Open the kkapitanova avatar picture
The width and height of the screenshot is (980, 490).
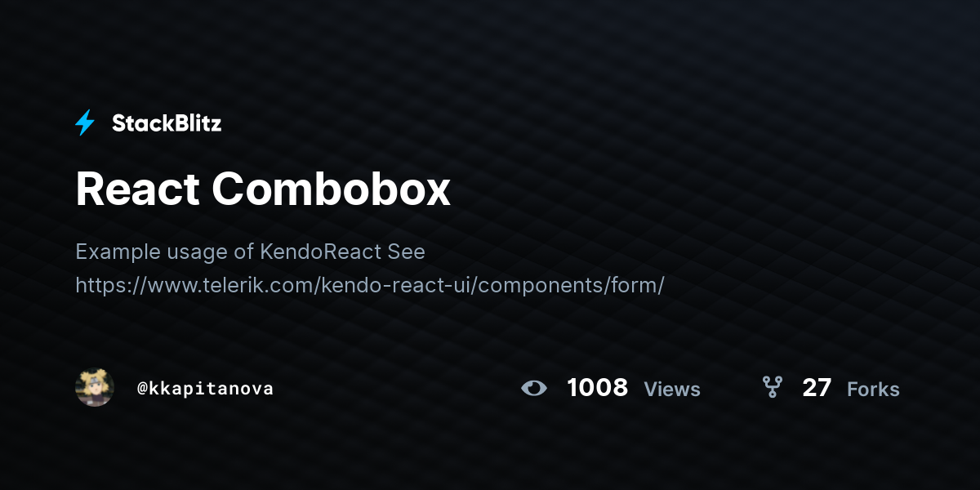coord(95,388)
